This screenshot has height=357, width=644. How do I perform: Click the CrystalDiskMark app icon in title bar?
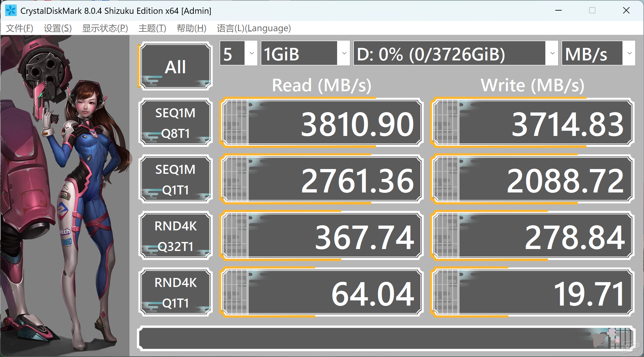[11, 11]
